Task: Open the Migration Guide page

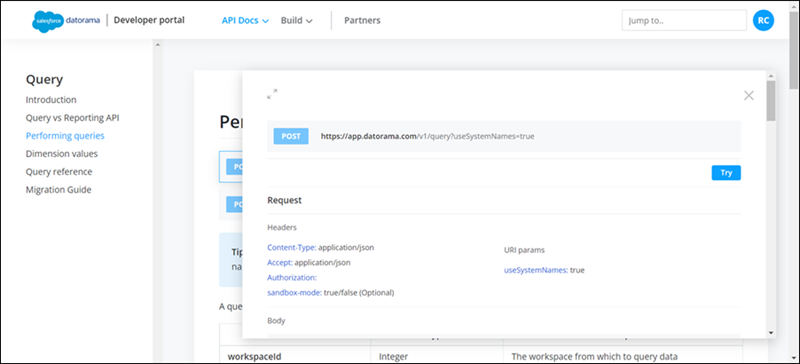Action: point(59,190)
